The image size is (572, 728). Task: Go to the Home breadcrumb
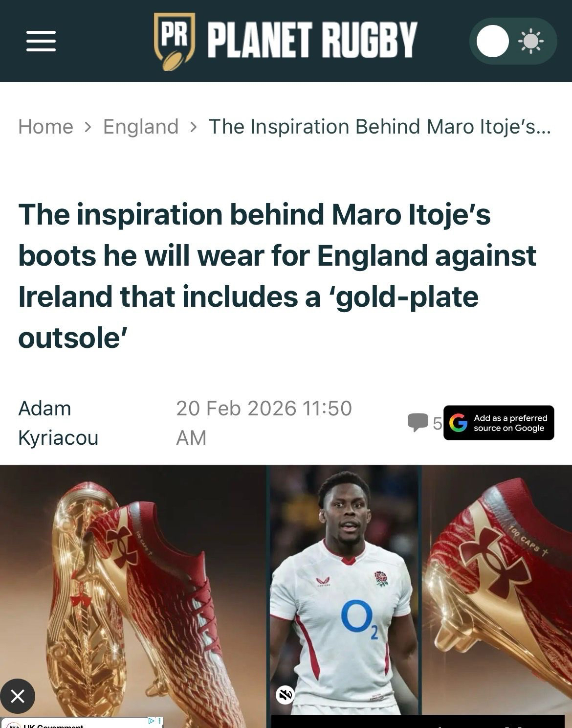tap(45, 127)
